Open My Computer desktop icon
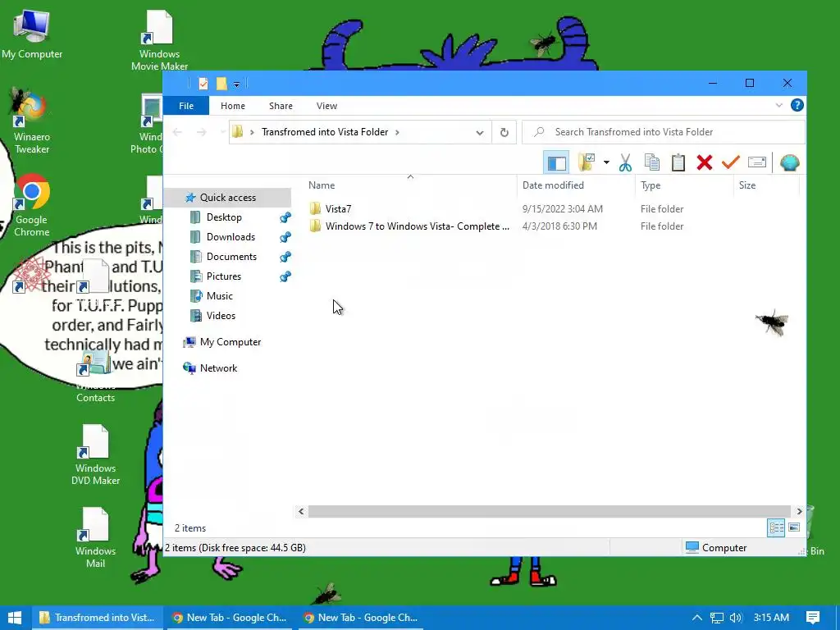Viewport: 840px width, 630px height. (32, 34)
